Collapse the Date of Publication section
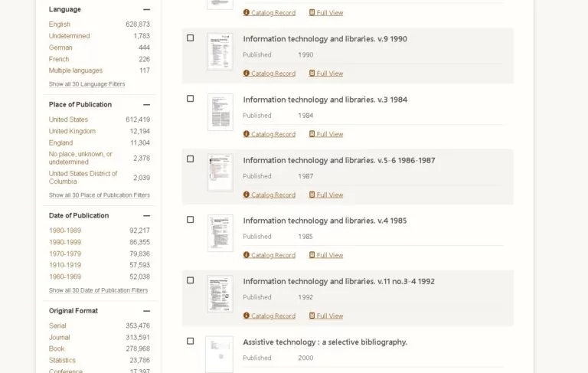 146,215
